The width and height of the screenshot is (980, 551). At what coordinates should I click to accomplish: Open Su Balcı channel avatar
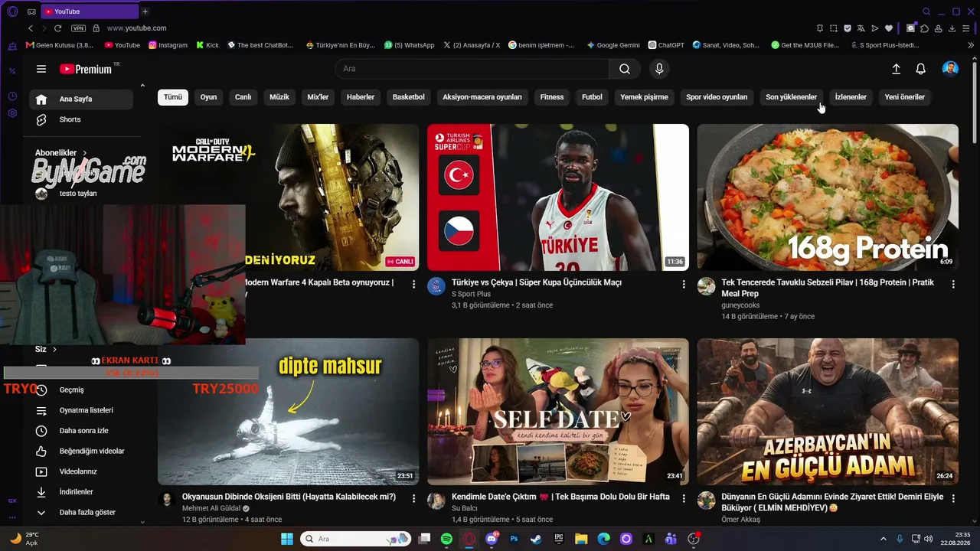tap(436, 500)
